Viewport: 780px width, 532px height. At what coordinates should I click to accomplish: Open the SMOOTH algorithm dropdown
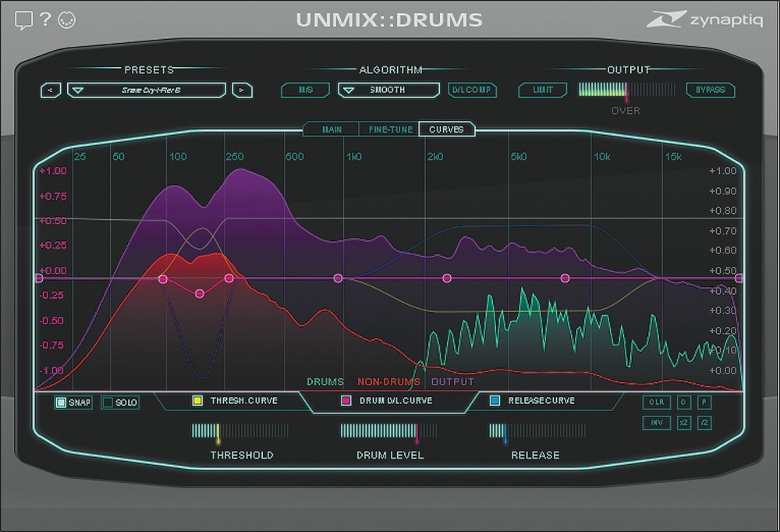tap(388, 90)
